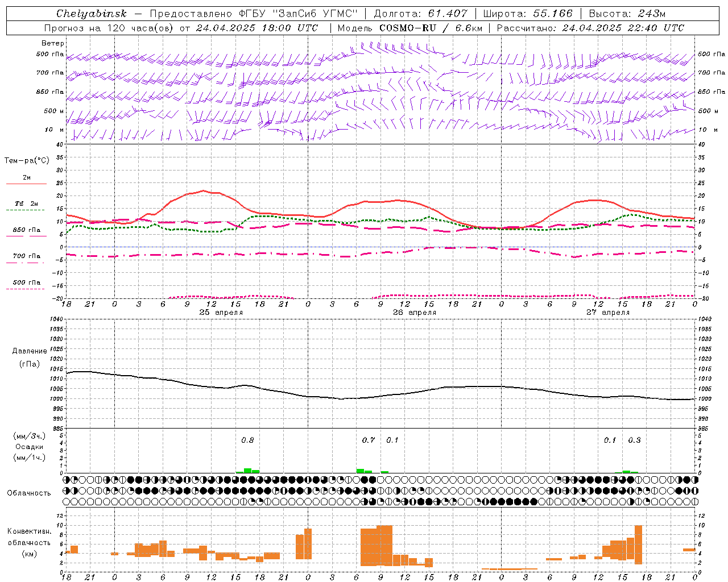Click the '(мм/1ч.)' precipitation unit label
This screenshot has height=582, width=728.
pyautogui.click(x=29, y=458)
